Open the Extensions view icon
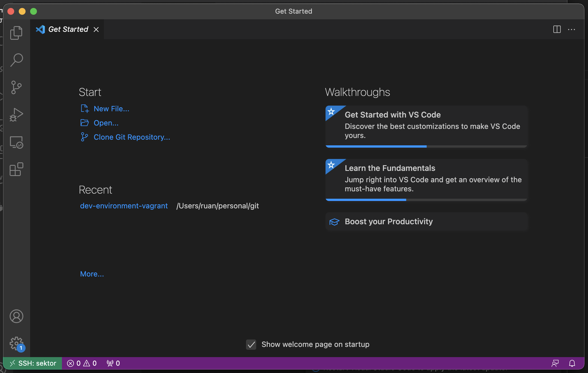The height and width of the screenshot is (373, 588). click(x=16, y=169)
